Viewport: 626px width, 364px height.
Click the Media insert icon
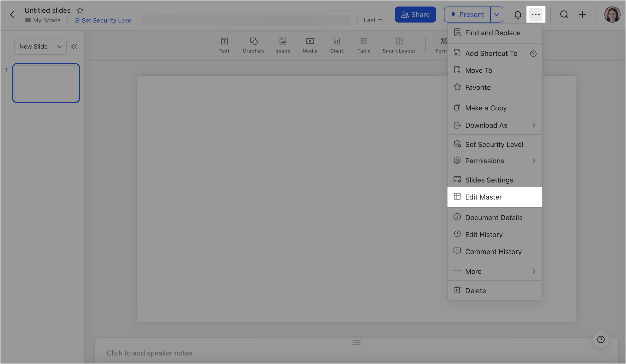[310, 45]
